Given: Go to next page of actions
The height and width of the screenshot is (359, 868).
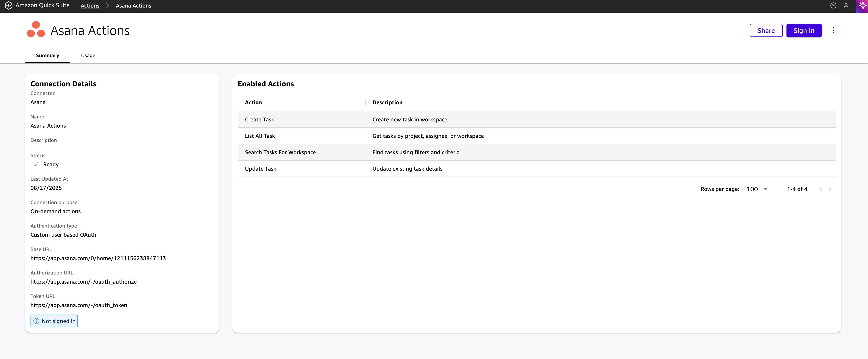Looking at the screenshot, I should pos(830,189).
